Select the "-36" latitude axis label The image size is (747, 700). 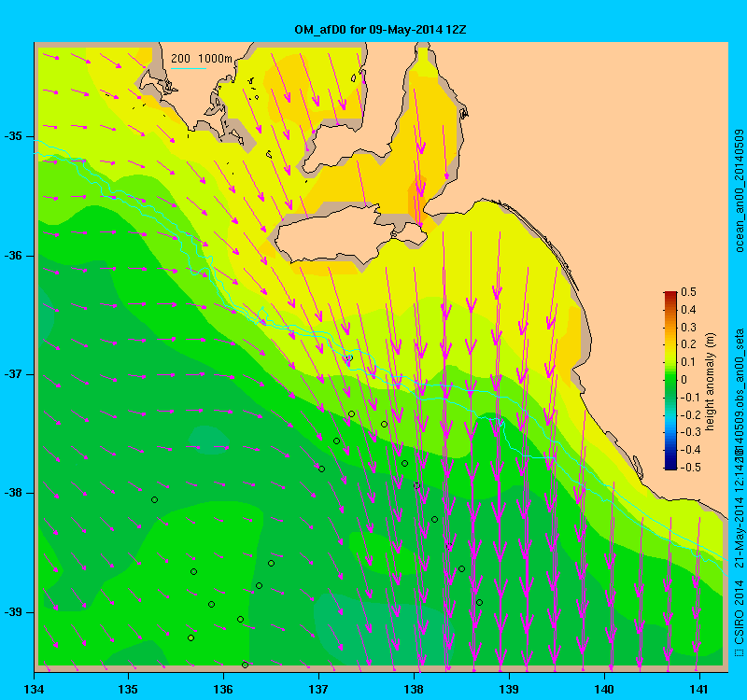pyautogui.click(x=13, y=255)
